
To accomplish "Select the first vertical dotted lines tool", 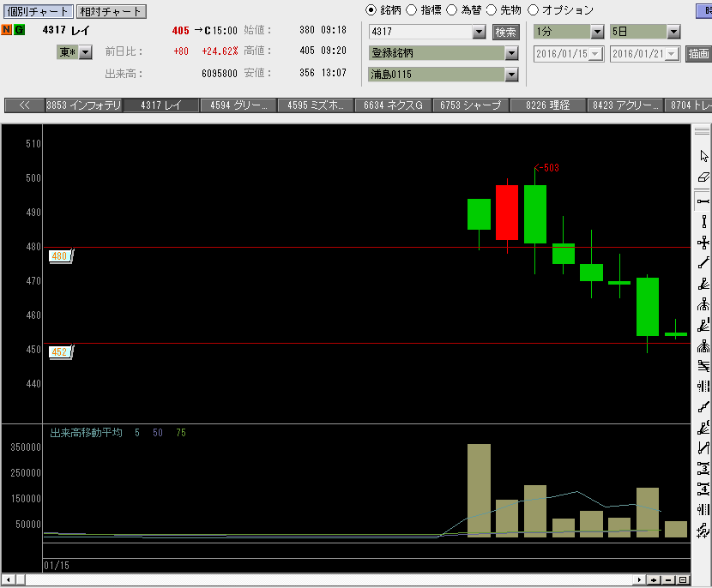I will click(x=703, y=386).
